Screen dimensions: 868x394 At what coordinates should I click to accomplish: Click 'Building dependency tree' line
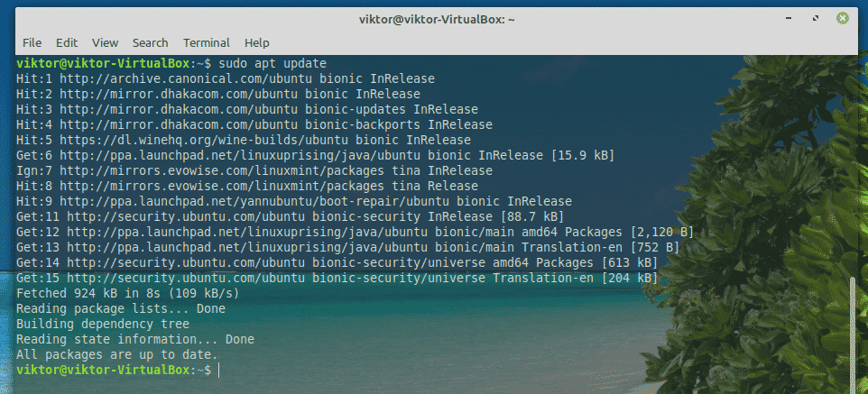[x=103, y=324]
